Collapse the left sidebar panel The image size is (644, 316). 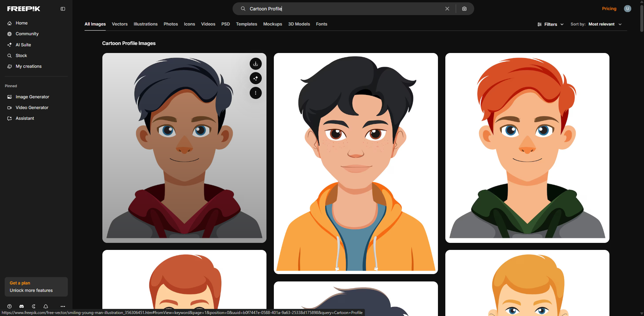tap(63, 9)
